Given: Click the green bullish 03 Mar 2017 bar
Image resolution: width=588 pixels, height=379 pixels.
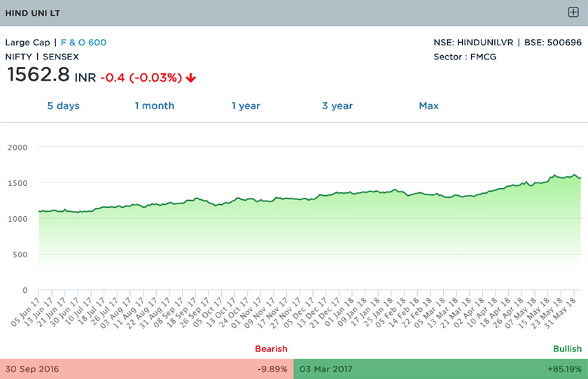Looking at the screenshot, I should pyautogui.click(x=440, y=369).
